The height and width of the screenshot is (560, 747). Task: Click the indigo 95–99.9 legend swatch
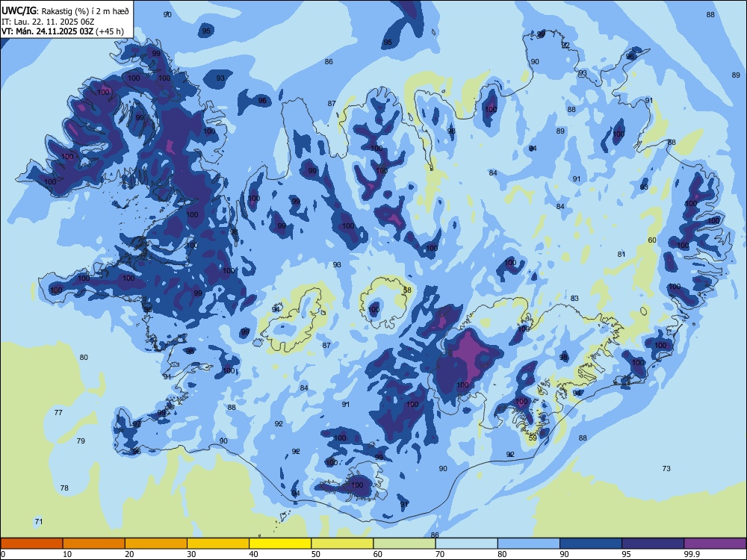[x=653, y=544]
